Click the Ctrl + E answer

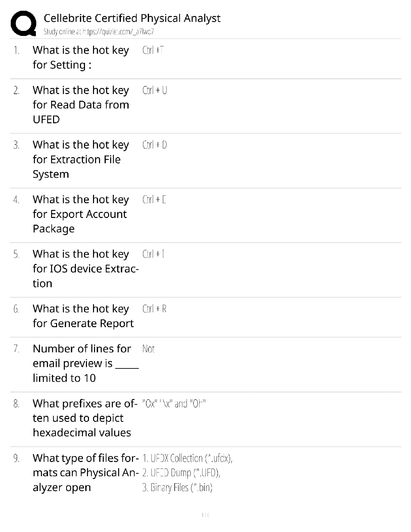click(x=154, y=199)
